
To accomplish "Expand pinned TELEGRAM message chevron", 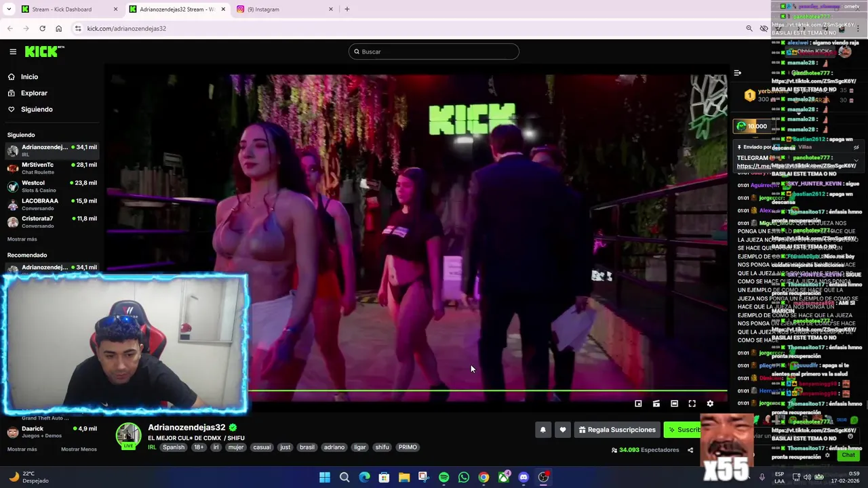I will tap(856, 161).
